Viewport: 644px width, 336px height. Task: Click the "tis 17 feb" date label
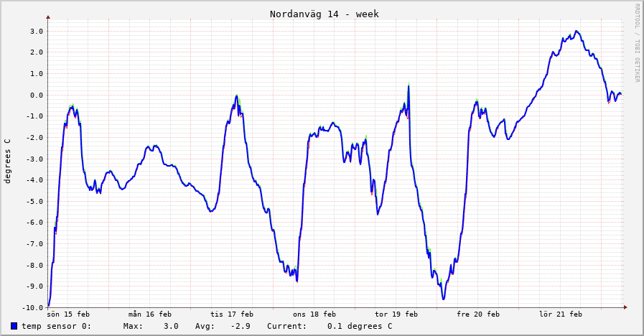click(232, 314)
